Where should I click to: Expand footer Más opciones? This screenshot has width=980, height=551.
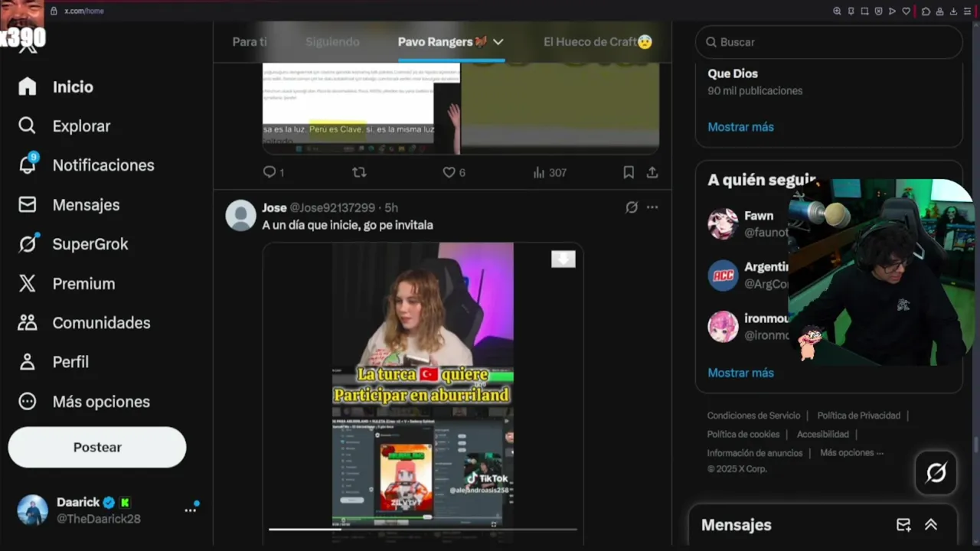coord(851,453)
